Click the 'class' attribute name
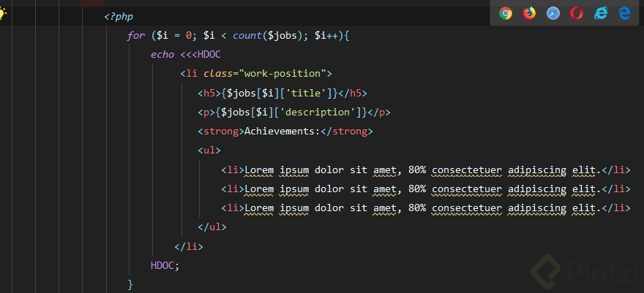The image size is (644, 293). click(218, 74)
